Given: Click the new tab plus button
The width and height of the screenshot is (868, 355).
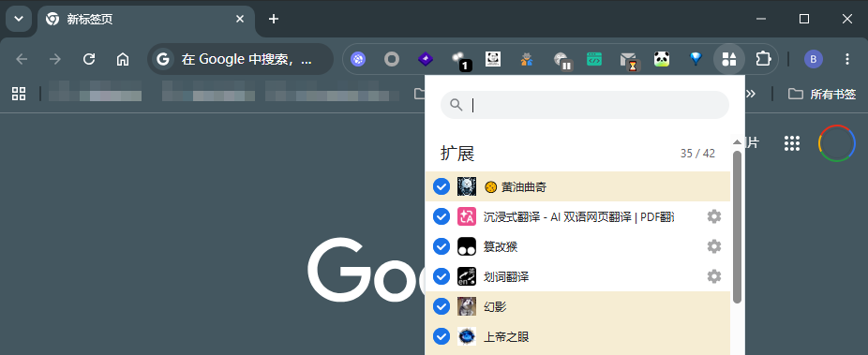Looking at the screenshot, I should click(273, 20).
